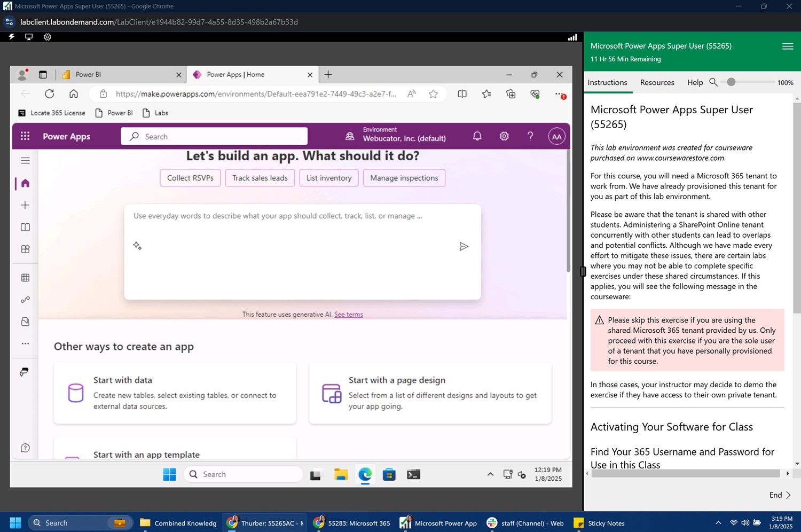801x532 pixels.
Task: Open Microsoft Store in the VM taskbar
Action: click(389, 474)
